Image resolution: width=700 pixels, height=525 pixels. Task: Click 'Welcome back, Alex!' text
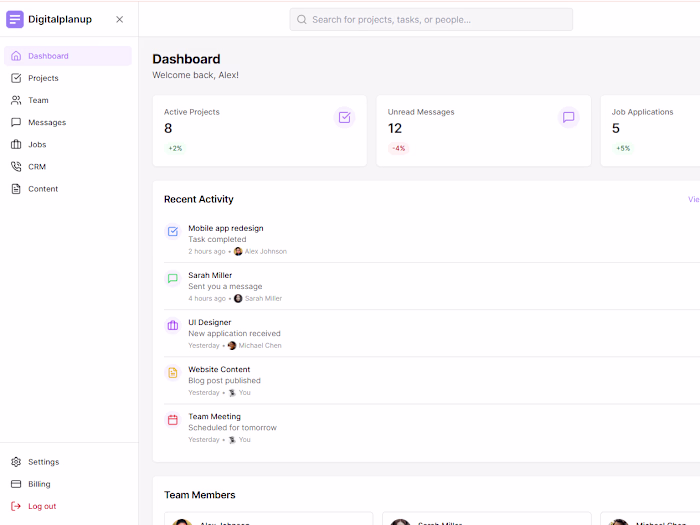pos(196,75)
